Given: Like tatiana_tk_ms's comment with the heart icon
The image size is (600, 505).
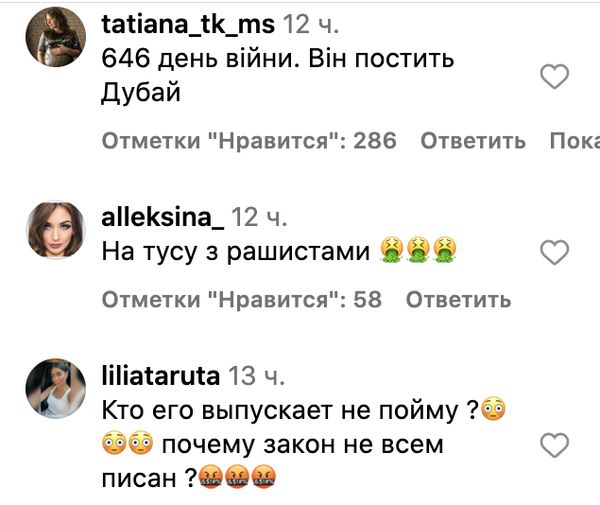Looking at the screenshot, I should [x=554, y=77].
